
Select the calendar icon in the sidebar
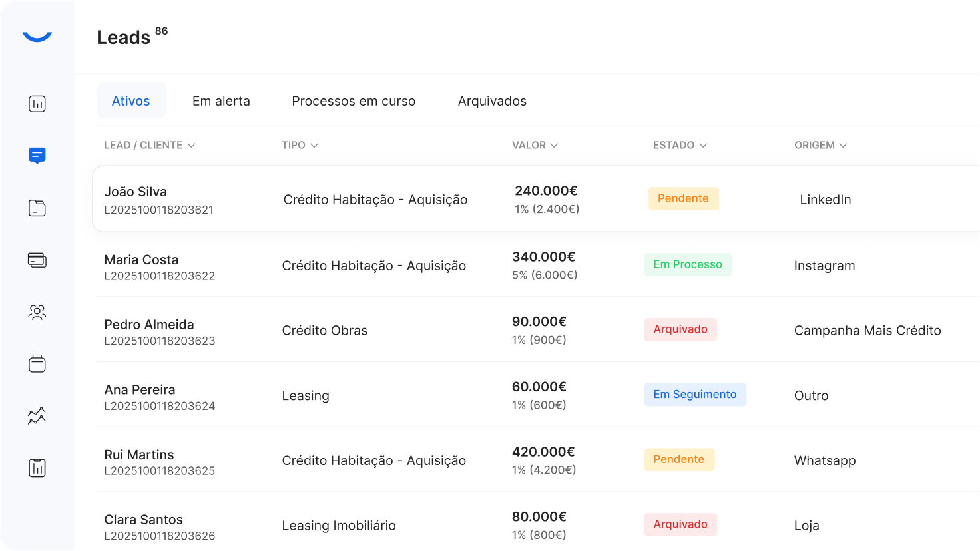pos(37,363)
